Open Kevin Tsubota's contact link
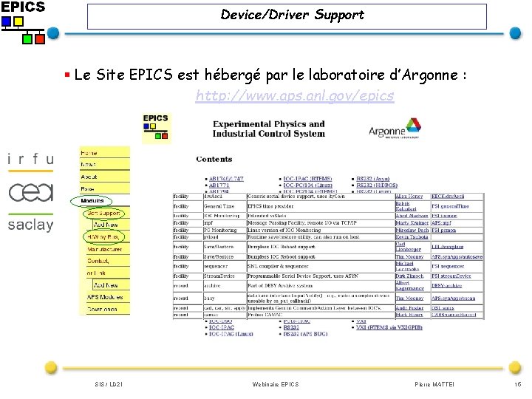Screen dimensions: 532x399 [x=412, y=237]
